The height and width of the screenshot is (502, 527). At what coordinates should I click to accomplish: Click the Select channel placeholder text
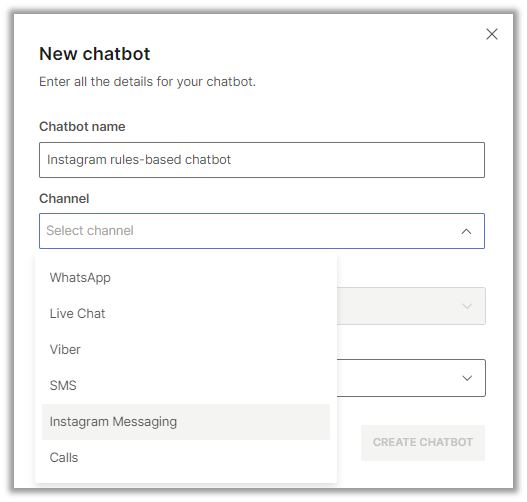90,231
